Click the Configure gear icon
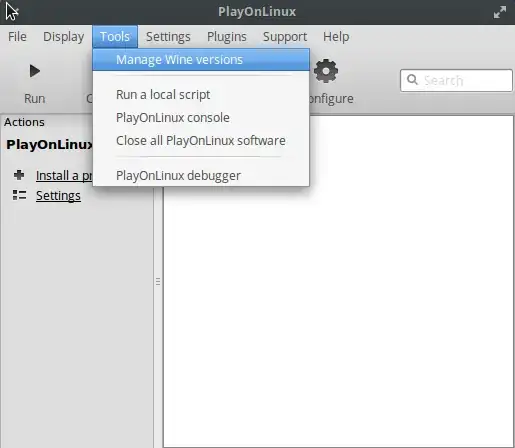 [326, 71]
